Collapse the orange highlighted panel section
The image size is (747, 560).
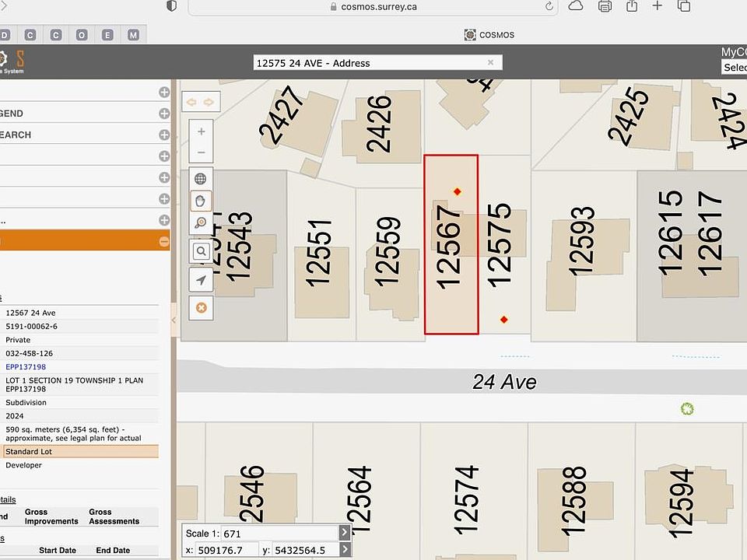[164, 241]
